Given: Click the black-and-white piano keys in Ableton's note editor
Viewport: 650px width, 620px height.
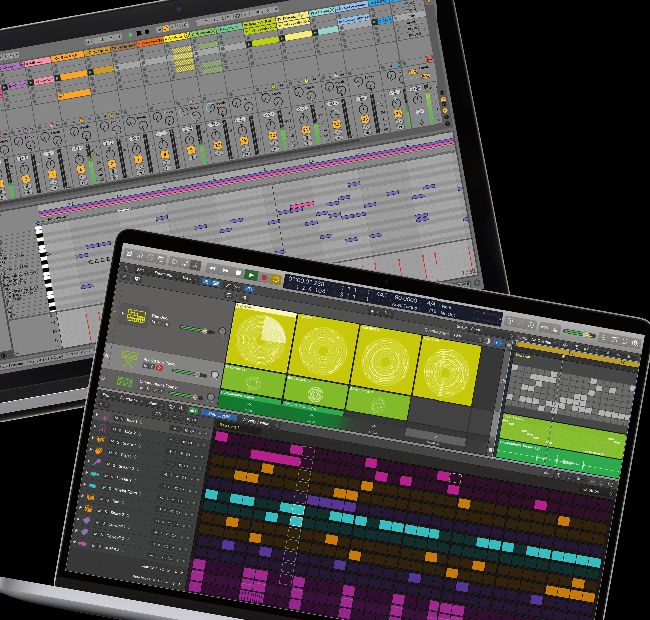Looking at the screenshot, I should click(46, 269).
